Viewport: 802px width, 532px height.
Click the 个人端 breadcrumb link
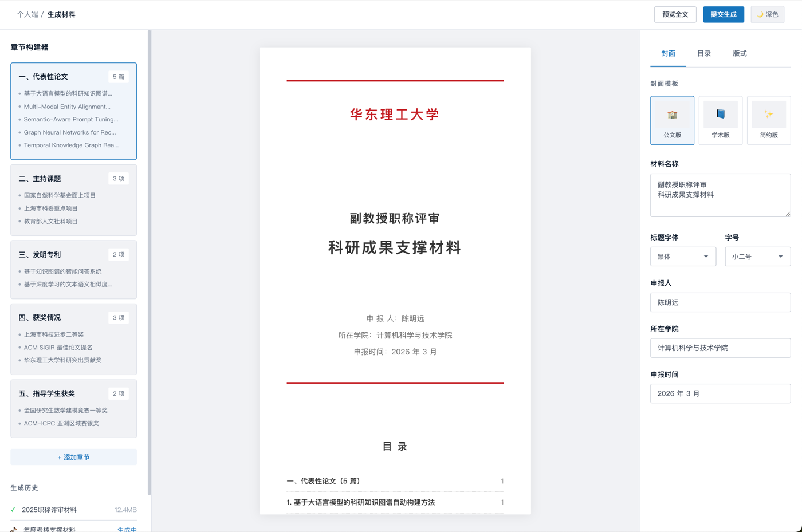[27, 14]
